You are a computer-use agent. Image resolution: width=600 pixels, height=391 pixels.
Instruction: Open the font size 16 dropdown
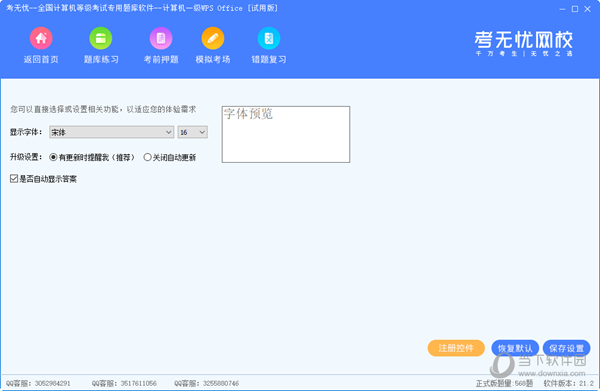coord(192,132)
